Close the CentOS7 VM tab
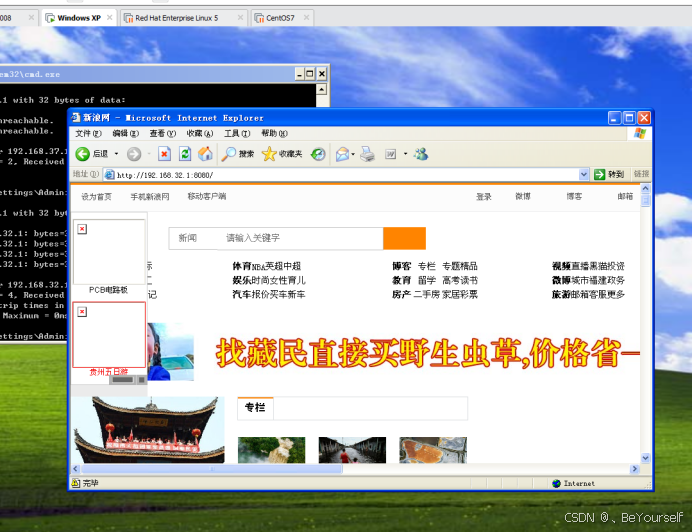 pyautogui.click(x=306, y=17)
